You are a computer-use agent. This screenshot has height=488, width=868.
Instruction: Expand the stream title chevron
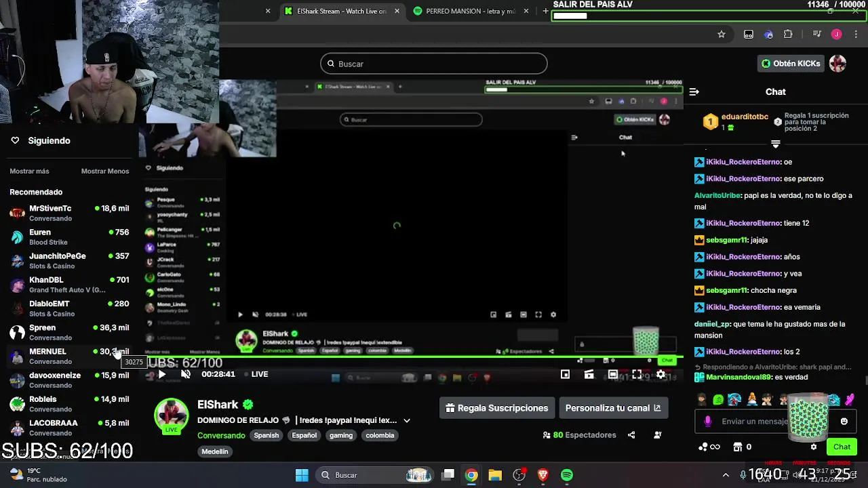407,420
